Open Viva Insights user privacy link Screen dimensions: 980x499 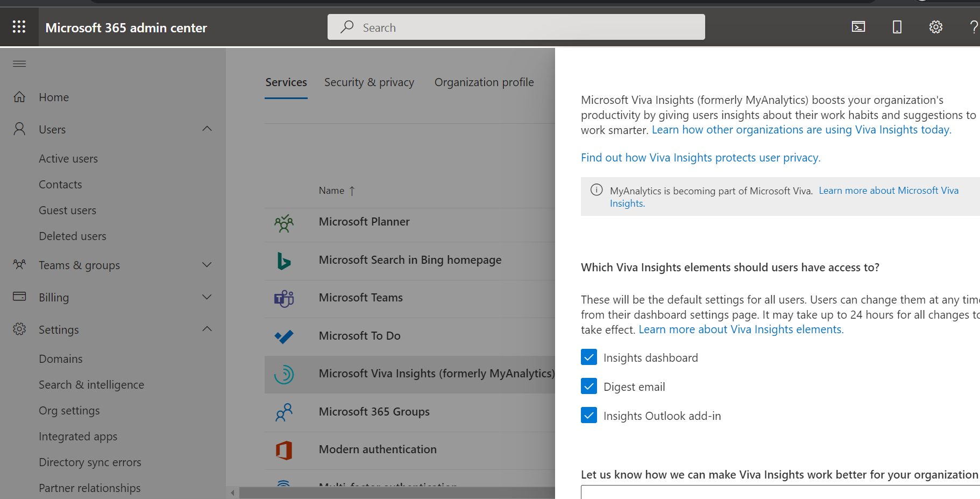click(x=700, y=158)
